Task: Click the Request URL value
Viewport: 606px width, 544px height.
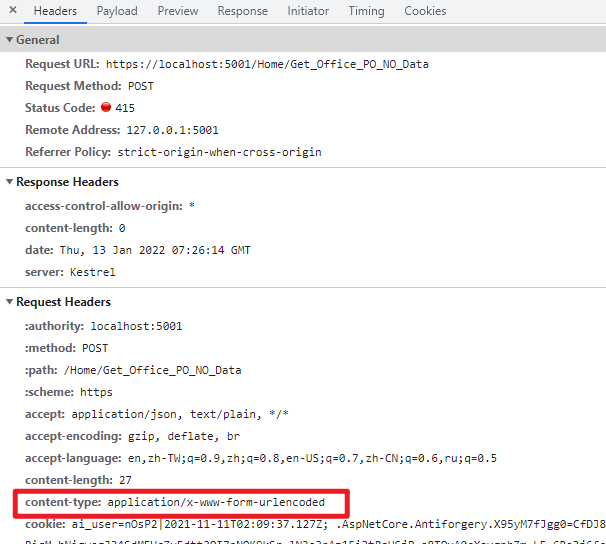Action: coord(267,64)
